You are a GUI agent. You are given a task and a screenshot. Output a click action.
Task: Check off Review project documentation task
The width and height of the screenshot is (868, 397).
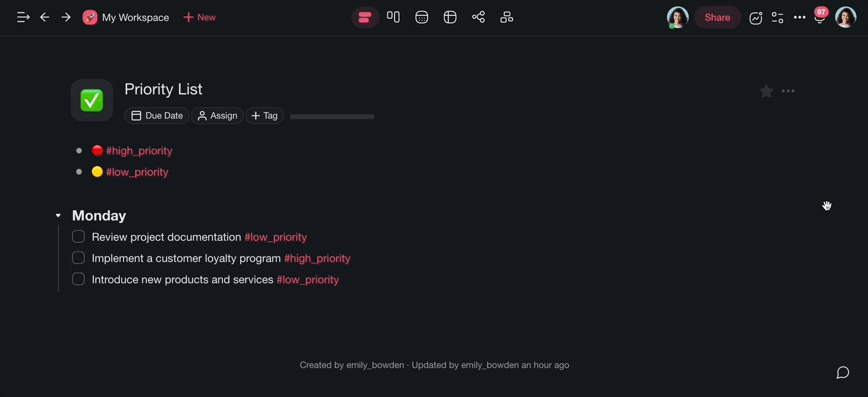tap(79, 237)
